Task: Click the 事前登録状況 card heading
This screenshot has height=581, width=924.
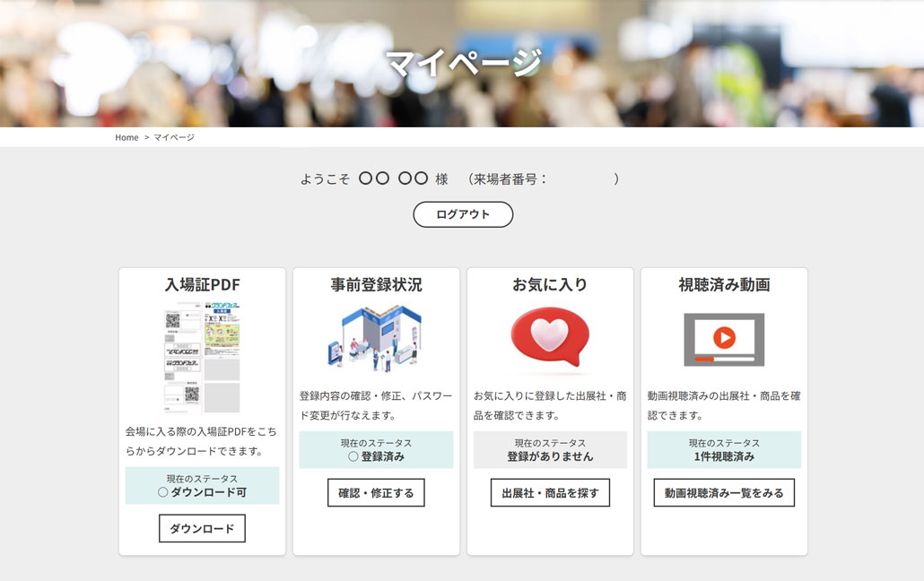Action: pyautogui.click(x=376, y=285)
